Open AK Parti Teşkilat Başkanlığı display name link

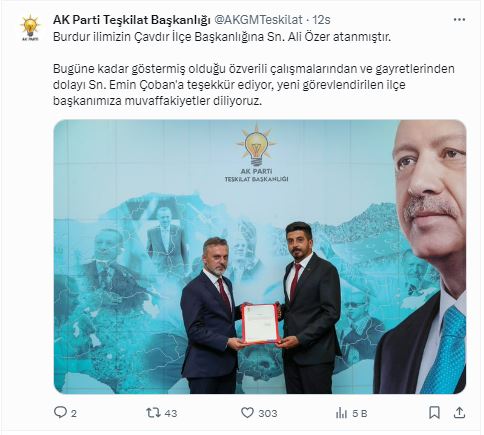132,20
